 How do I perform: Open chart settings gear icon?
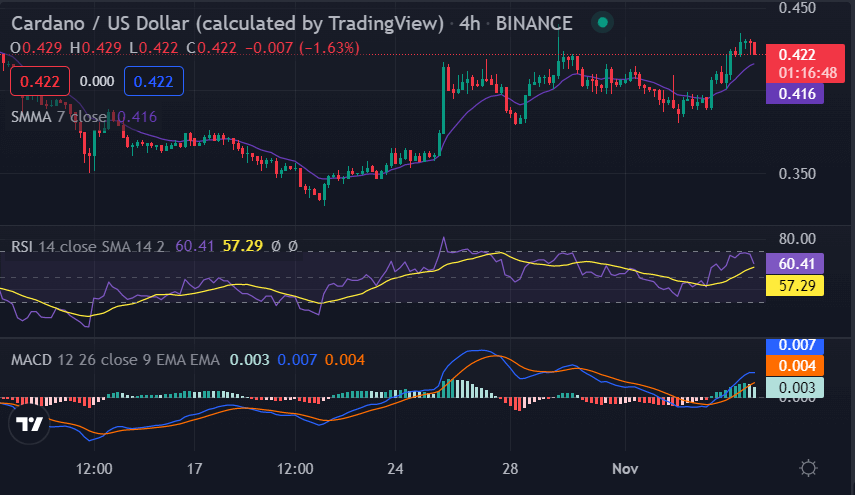pyautogui.click(x=808, y=468)
